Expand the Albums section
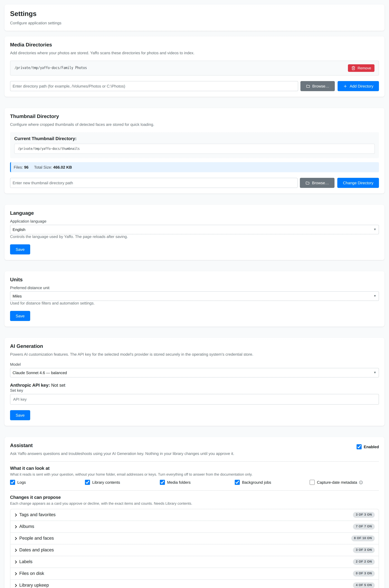This screenshot has width=389, height=588. click(194, 526)
